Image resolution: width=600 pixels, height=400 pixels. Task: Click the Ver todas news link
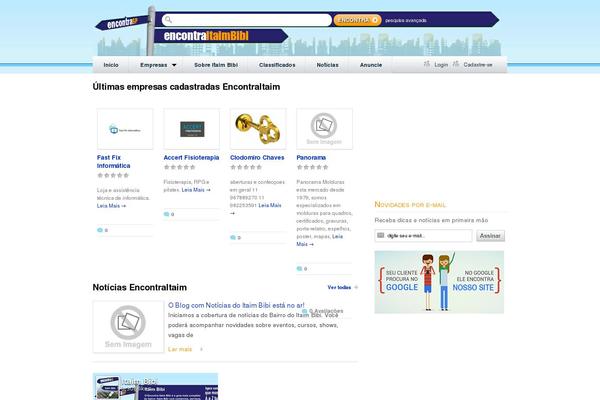tap(339, 287)
